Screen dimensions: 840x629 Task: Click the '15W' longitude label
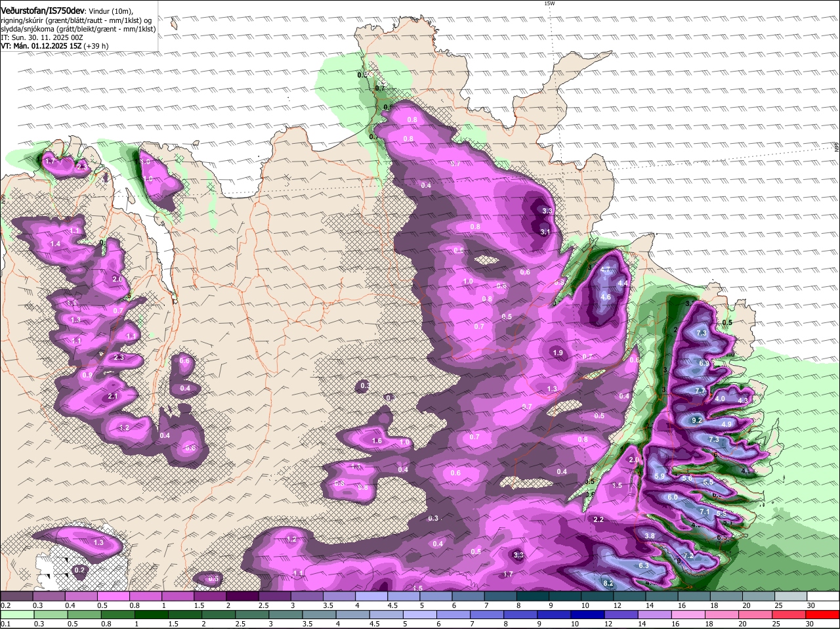[549, 3]
